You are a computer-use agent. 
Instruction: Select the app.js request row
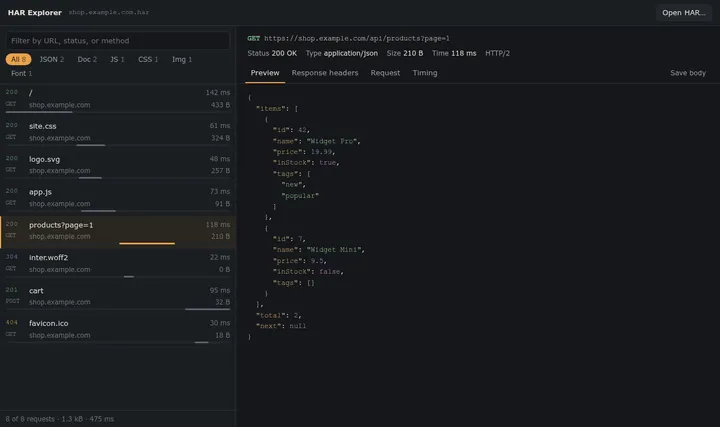(118, 198)
